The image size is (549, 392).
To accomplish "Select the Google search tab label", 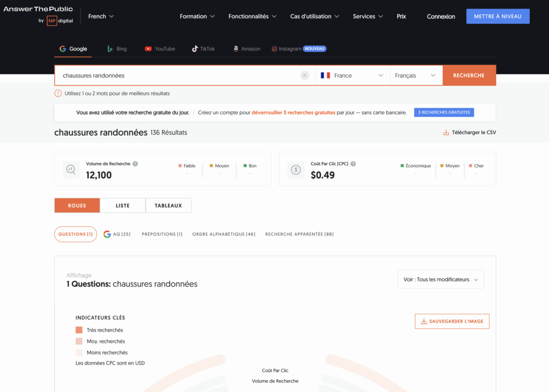I will click(x=78, y=49).
